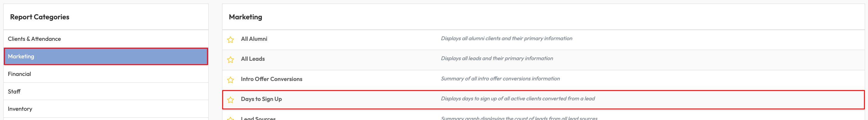The image size is (868, 120).
Task: Favorite the All Alumni report star
Action: 230,40
